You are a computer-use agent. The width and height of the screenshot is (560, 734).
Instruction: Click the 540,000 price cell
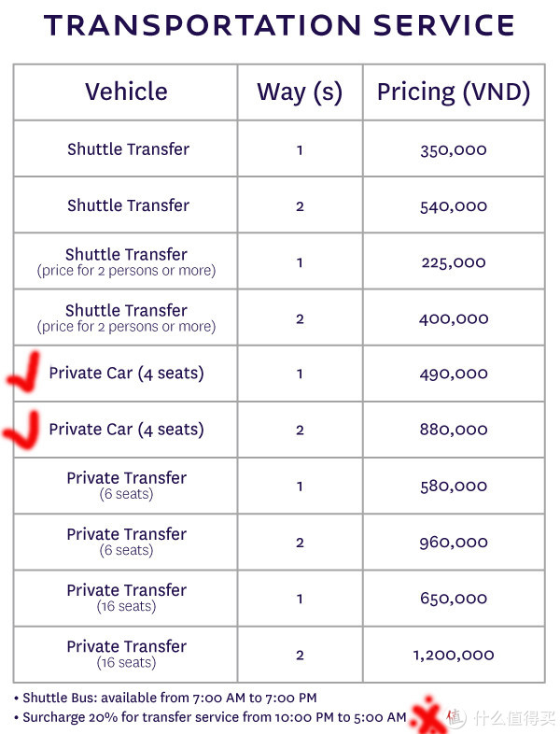tap(454, 206)
